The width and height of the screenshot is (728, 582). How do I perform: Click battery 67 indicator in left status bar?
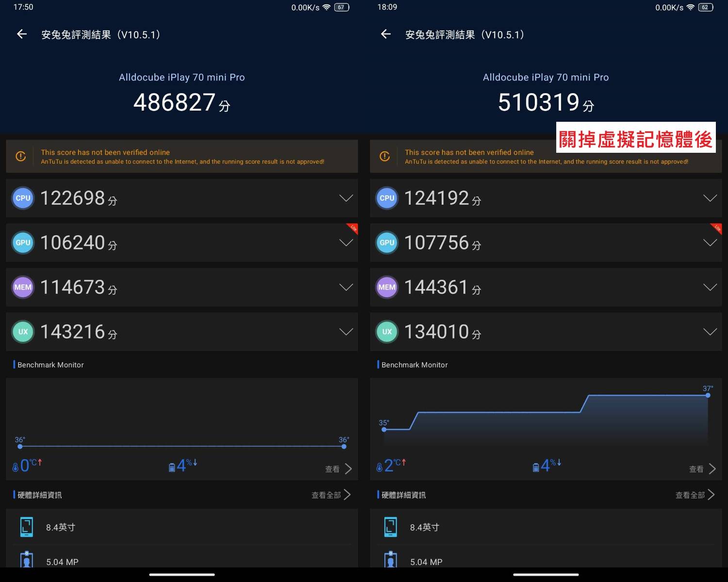342,7
